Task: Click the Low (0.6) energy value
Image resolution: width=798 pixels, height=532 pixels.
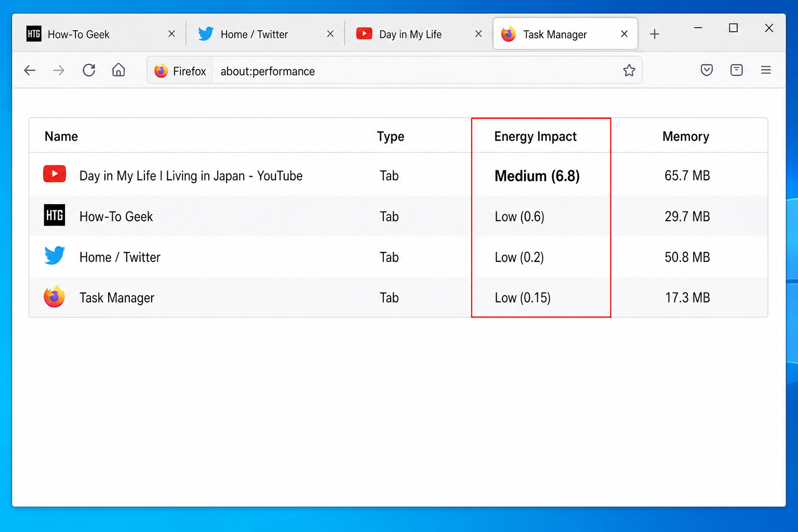Action: (520, 216)
